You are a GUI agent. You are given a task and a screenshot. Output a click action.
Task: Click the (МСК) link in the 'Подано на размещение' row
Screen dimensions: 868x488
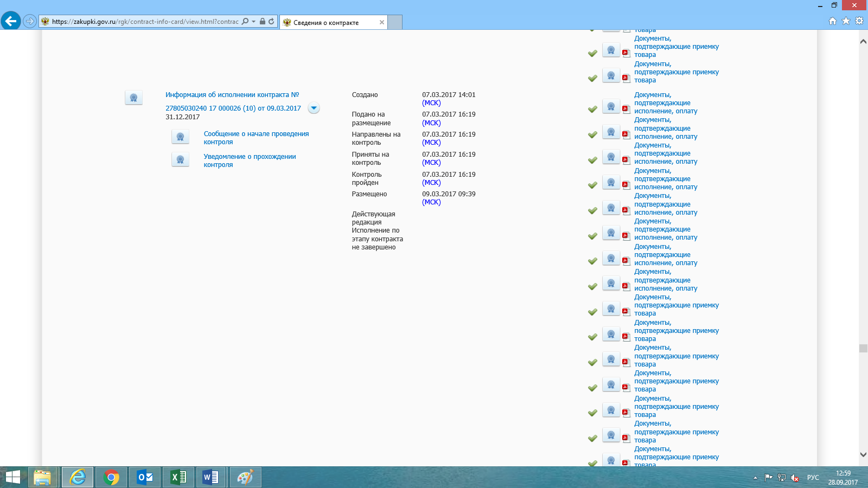coord(431,123)
